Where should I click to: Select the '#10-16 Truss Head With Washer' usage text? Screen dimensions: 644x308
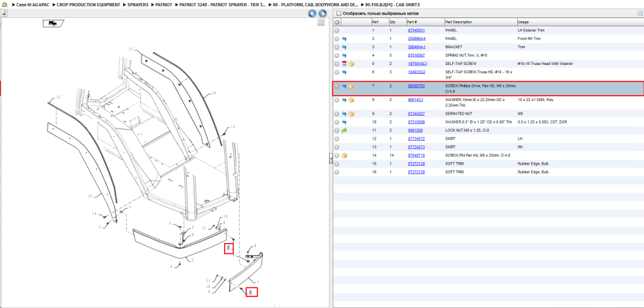(x=545, y=64)
